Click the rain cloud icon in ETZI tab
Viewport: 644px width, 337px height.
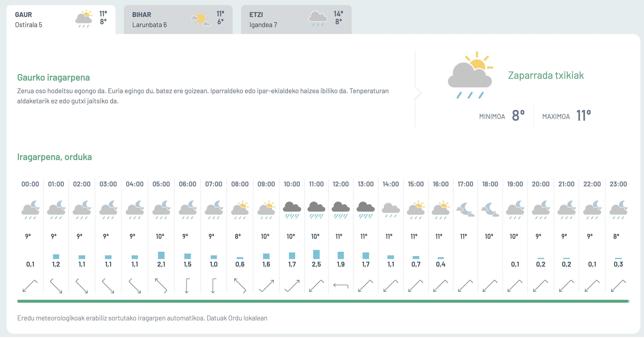click(x=318, y=19)
